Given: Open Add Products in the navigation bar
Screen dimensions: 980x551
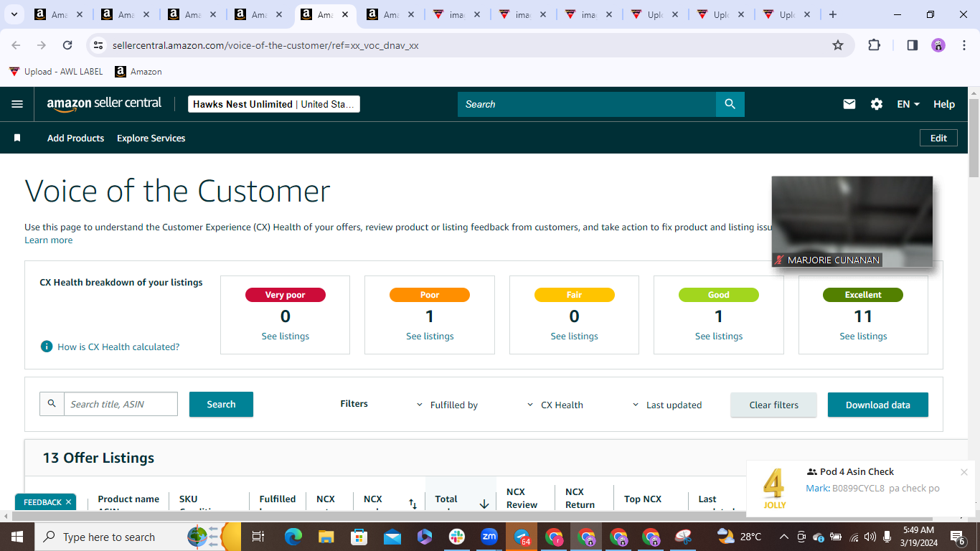Looking at the screenshot, I should coord(75,138).
